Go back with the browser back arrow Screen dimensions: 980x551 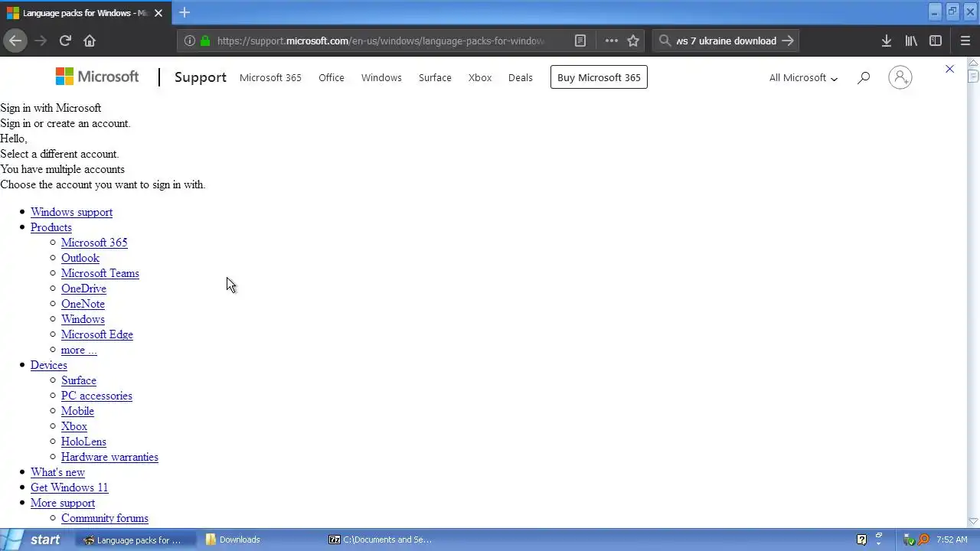15,41
